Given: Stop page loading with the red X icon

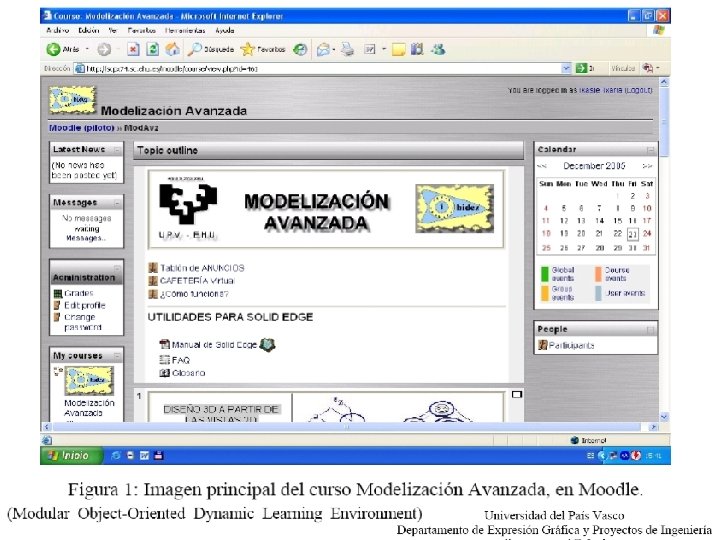Looking at the screenshot, I should click(133, 49).
